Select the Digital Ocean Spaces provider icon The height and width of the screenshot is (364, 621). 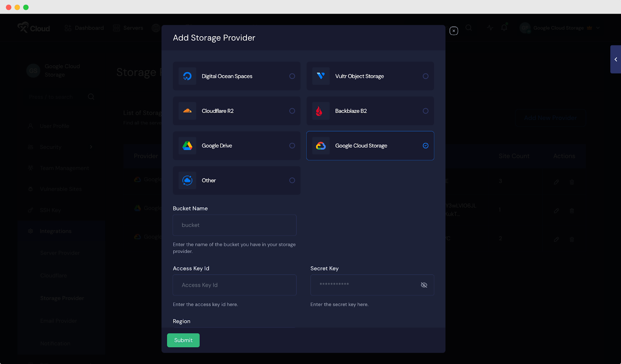coord(187,76)
